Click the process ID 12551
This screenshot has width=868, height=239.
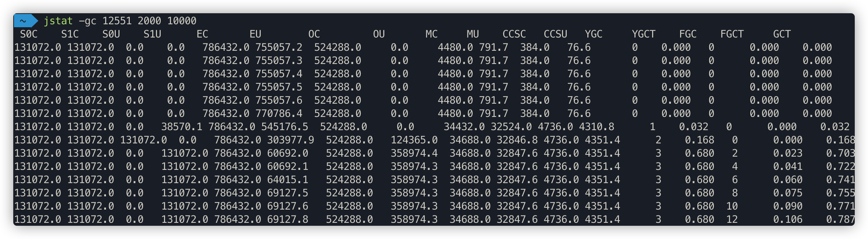point(117,21)
